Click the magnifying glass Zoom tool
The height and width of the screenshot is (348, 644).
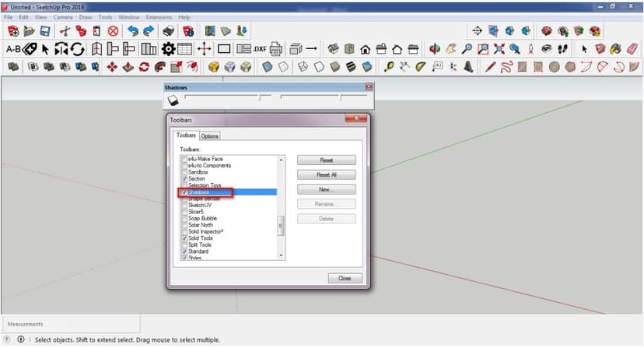[467, 49]
